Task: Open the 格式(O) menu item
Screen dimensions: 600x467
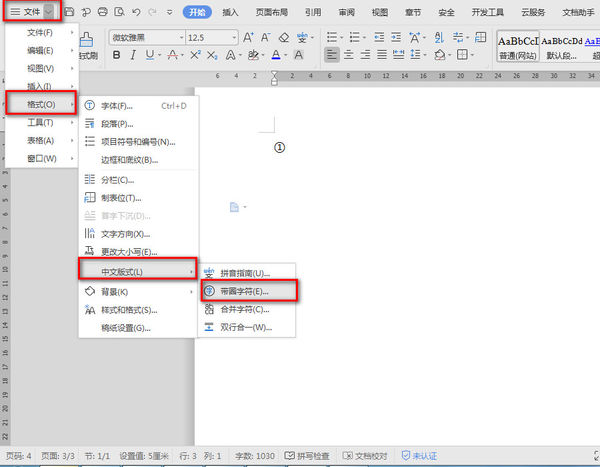Action: 41,104
